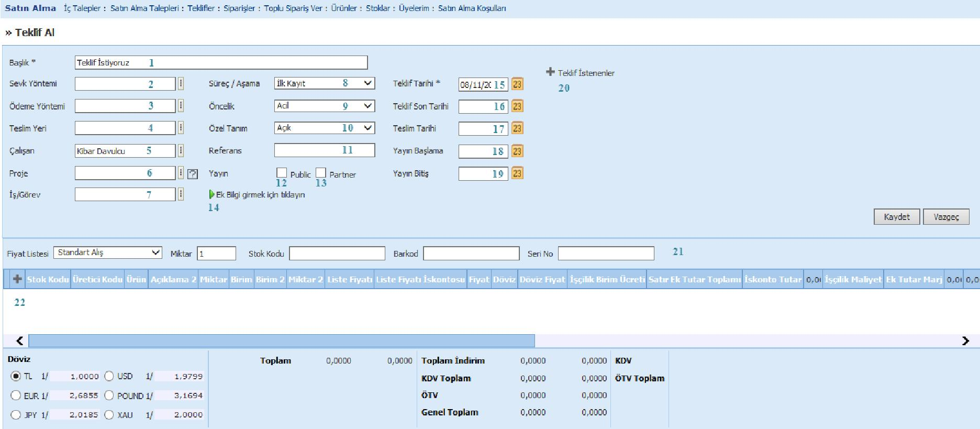Select the XAU currency radio button
This screenshot has width=980, height=429.
point(109,415)
